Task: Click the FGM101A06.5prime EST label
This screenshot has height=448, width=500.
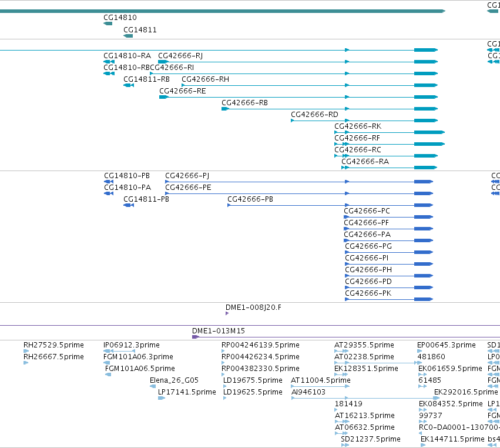Action: (140, 369)
